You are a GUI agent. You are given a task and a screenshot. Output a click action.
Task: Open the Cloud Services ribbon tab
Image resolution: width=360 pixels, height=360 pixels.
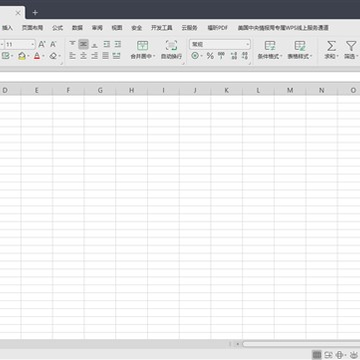(189, 28)
